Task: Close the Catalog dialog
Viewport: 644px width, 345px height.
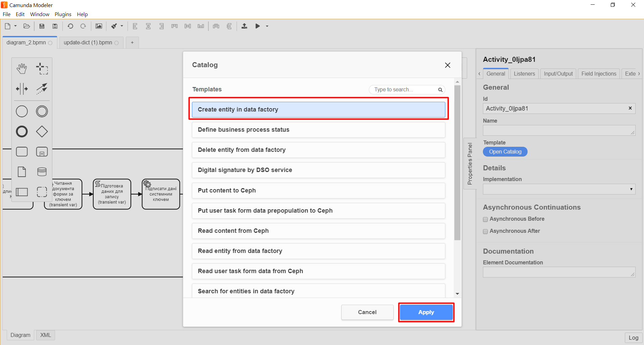Action: coord(448,65)
